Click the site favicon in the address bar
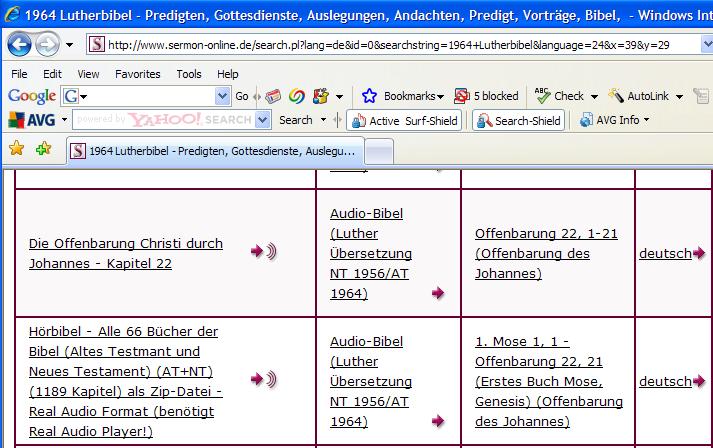This screenshot has height=448, width=713. (96, 45)
